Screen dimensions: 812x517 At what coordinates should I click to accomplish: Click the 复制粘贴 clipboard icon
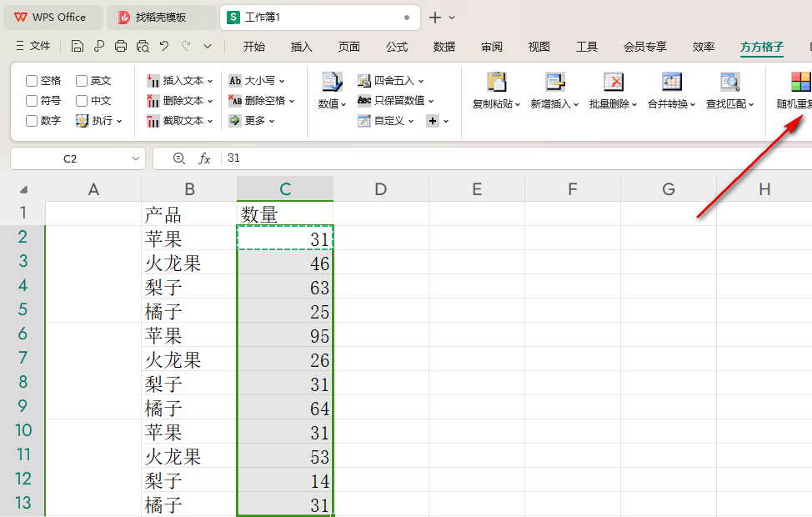click(x=496, y=83)
